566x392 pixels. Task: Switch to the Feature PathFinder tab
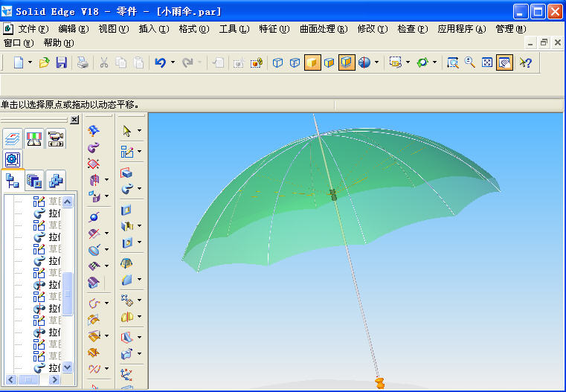pos(13,180)
